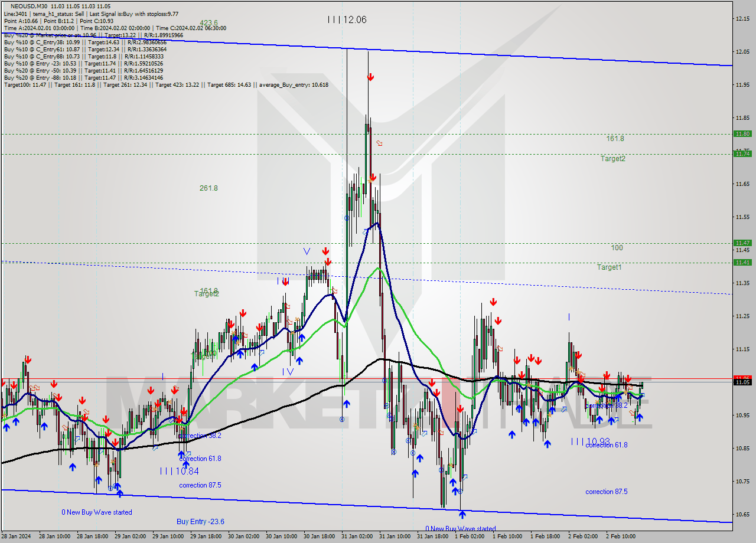
Task: Select the '2 Feb 10:00' time axis label
Action: tap(621, 537)
